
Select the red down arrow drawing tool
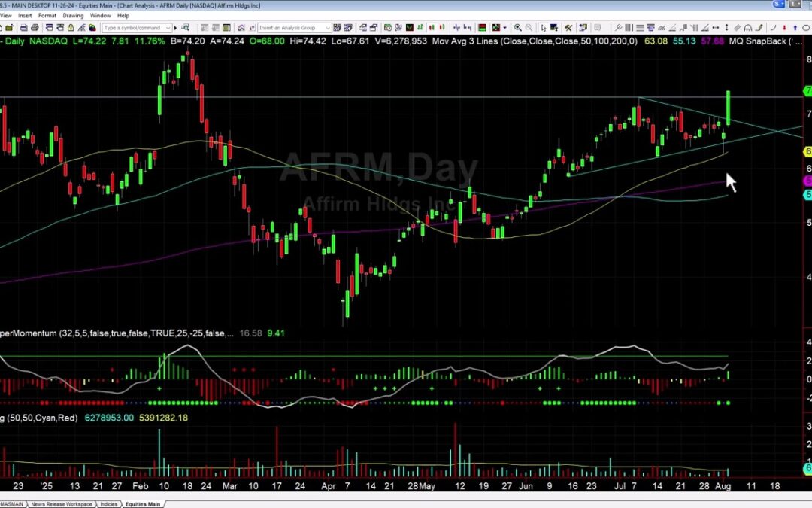[784, 28]
